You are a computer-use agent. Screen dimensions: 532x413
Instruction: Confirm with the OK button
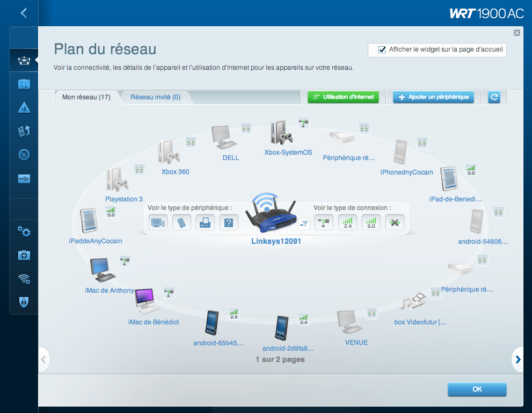tap(477, 389)
